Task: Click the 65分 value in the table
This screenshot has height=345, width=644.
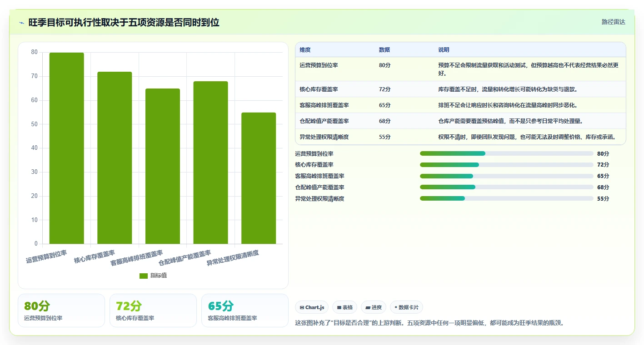Action: 384,105
